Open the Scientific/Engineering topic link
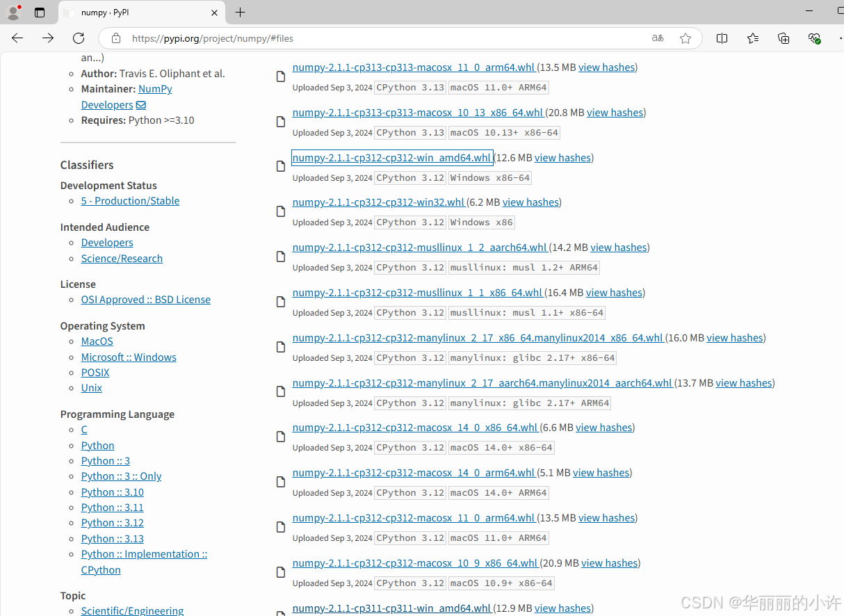Image resolution: width=844 pixels, height=616 pixels. click(132, 610)
